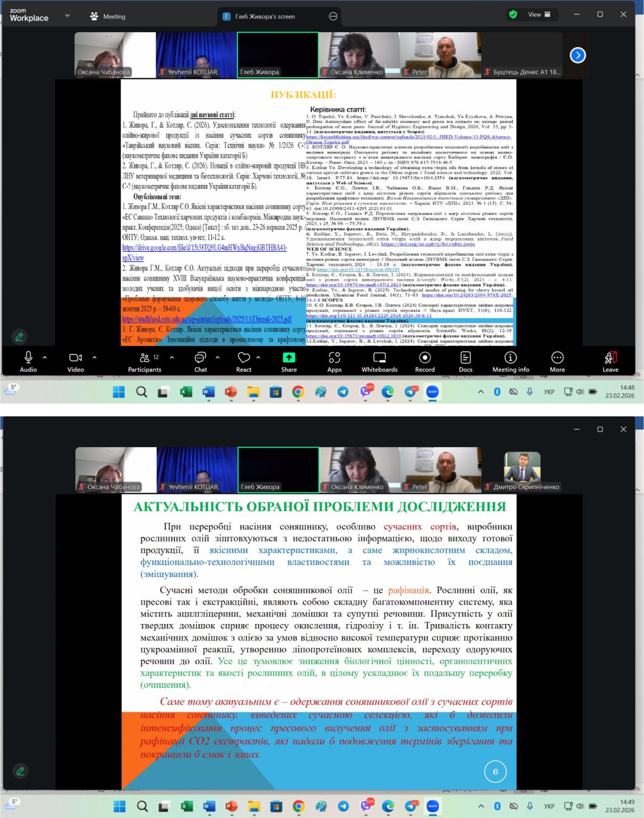
Task: Open the View layout menu
Action: [x=539, y=15]
